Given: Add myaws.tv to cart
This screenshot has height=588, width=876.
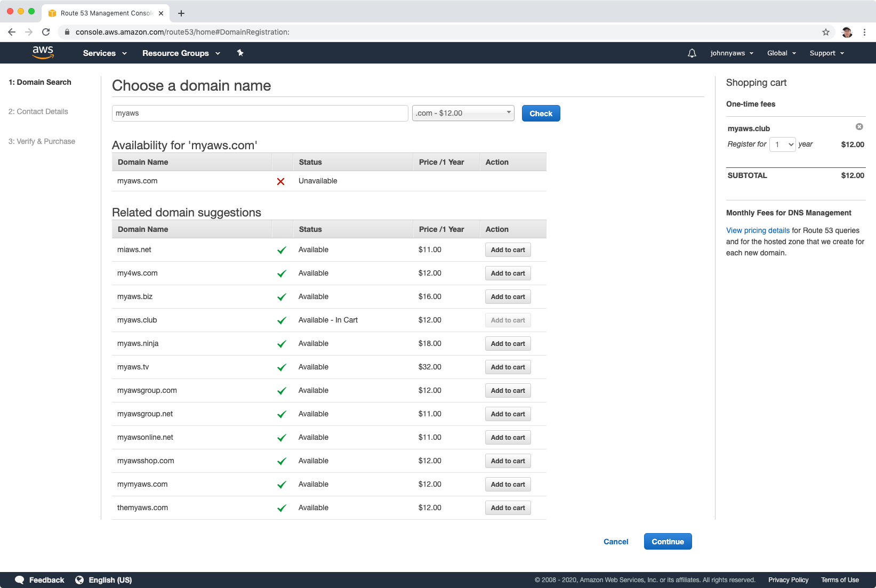Looking at the screenshot, I should coord(508,367).
